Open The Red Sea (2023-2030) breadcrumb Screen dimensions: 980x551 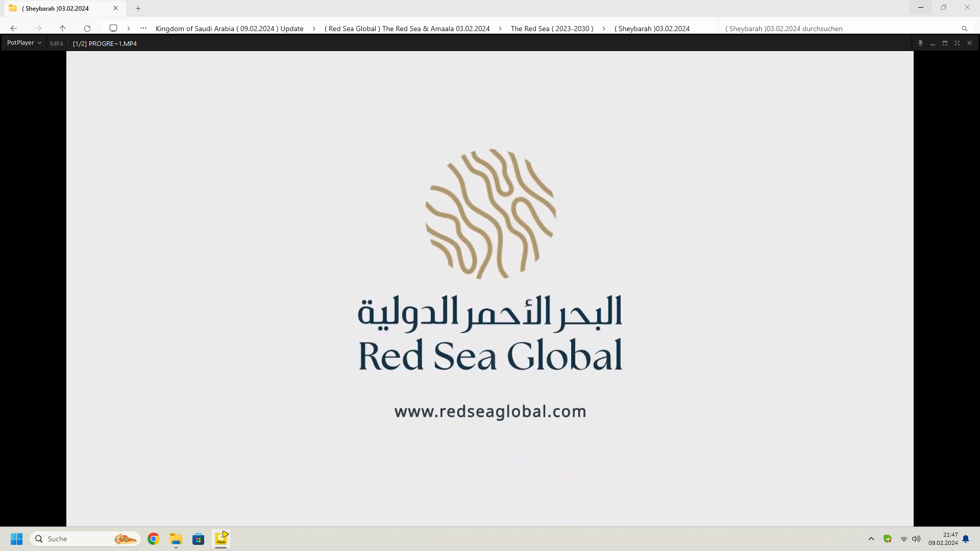point(552,29)
